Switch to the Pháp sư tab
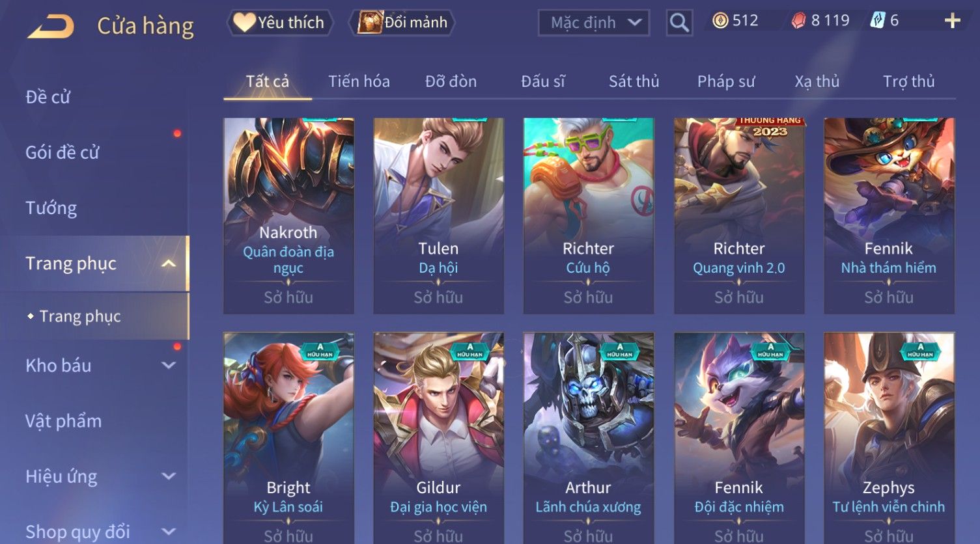The width and height of the screenshot is (980, 544). coord(725,81)
